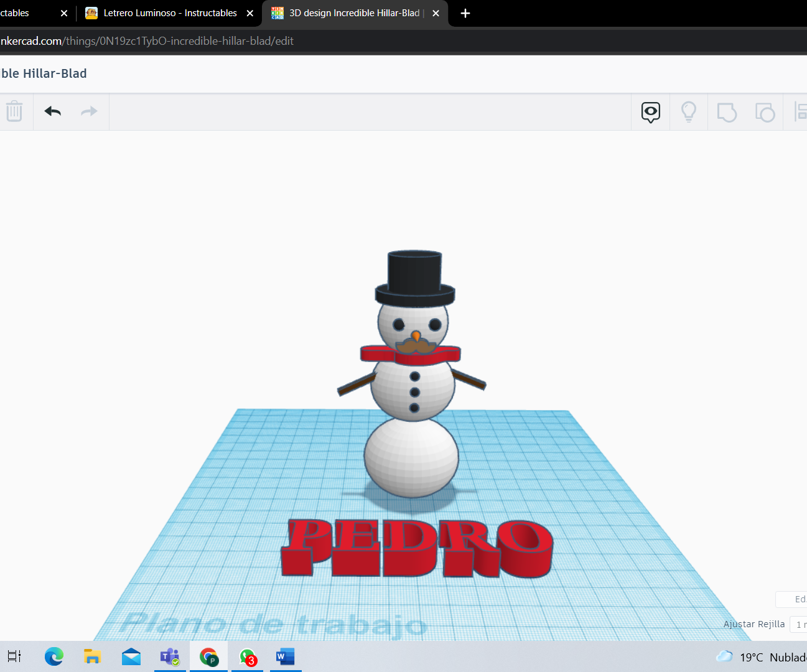Open WhatsApp from the taskbar

[247, 656]
